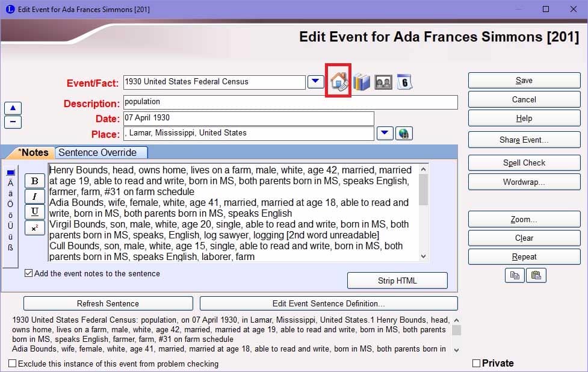Copy event using the copy icon
Image resolution: width=588 pixels, height=372 pixels.
[x=515, y=275]
